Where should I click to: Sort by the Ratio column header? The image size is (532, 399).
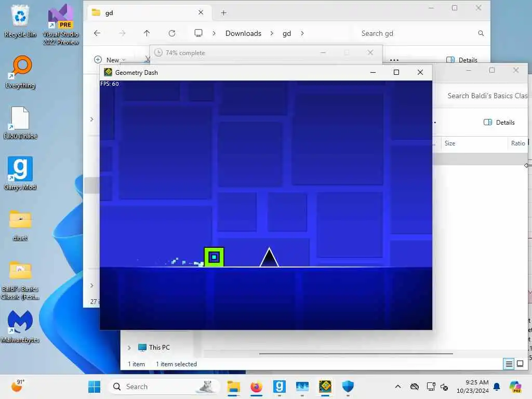518,143
